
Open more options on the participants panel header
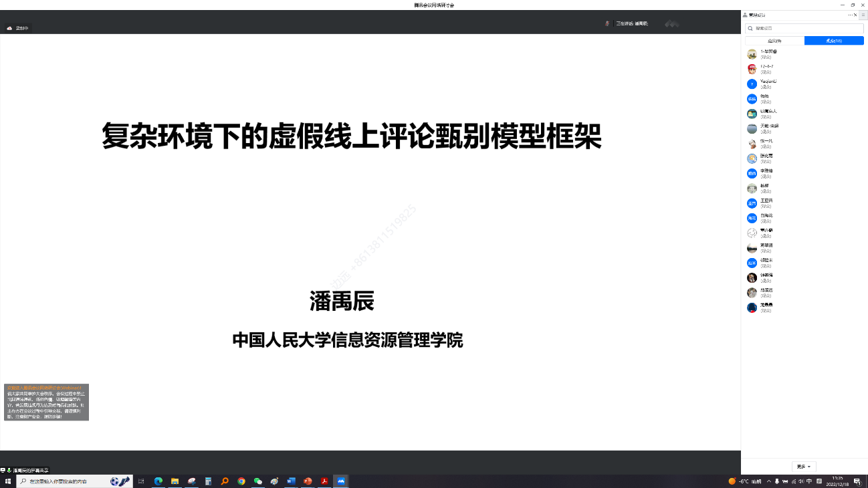click(x=850, y=15)
